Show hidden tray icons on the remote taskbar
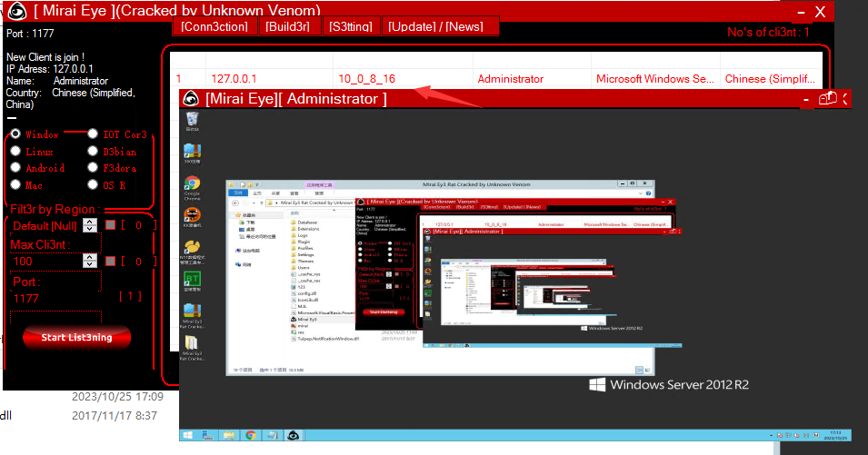Image resolution: width=868 pixels, height=455 pixels. tap(771, 436)
